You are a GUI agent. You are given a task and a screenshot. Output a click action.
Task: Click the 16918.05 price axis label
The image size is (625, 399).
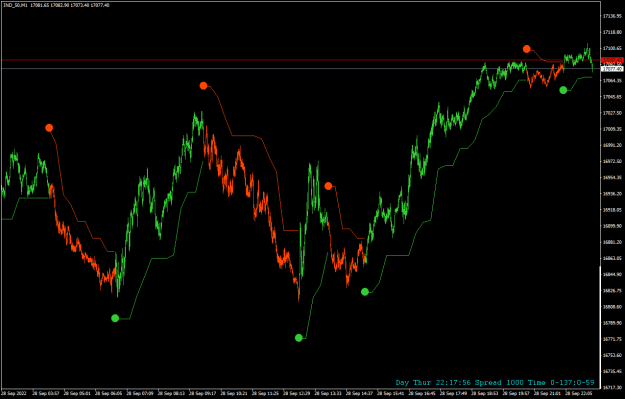pos(612,210)
